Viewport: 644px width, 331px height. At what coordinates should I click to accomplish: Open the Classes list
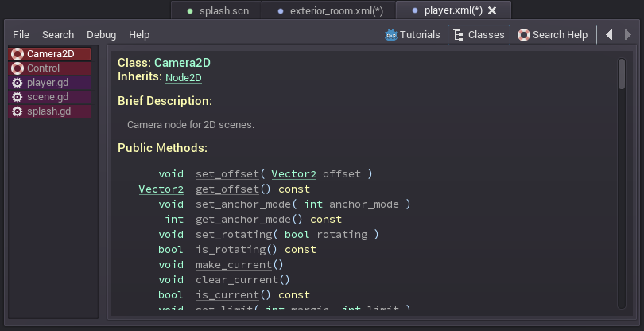479,34
